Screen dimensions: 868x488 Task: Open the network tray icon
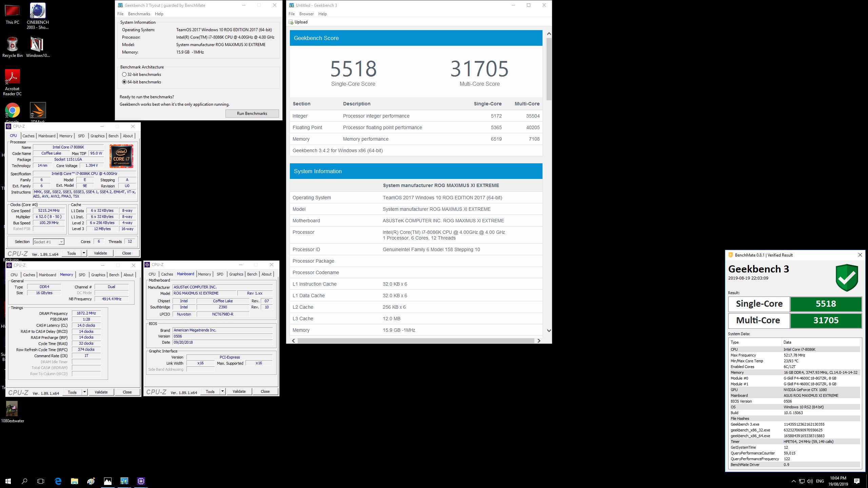click(x=802, y=481)
